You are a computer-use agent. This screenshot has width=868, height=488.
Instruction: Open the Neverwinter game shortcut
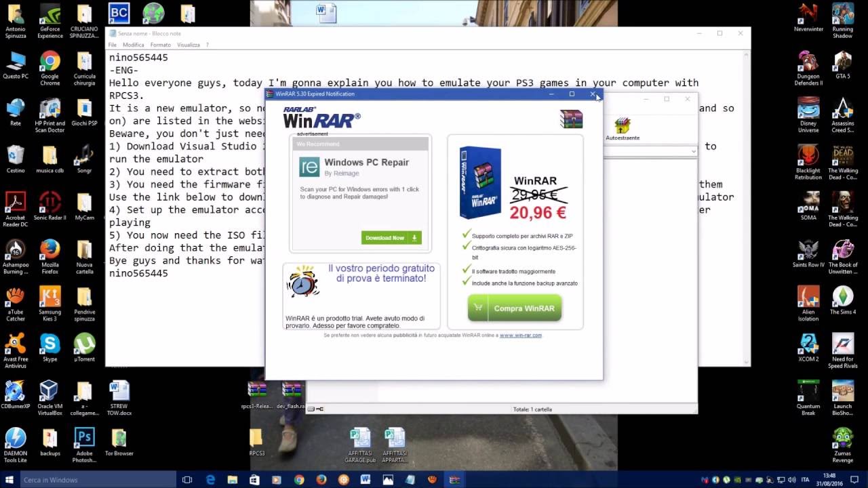(x=808, y=18)
